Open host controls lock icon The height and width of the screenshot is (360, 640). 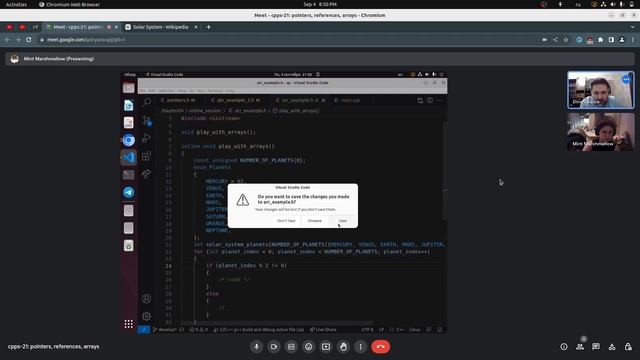[628, 347]
